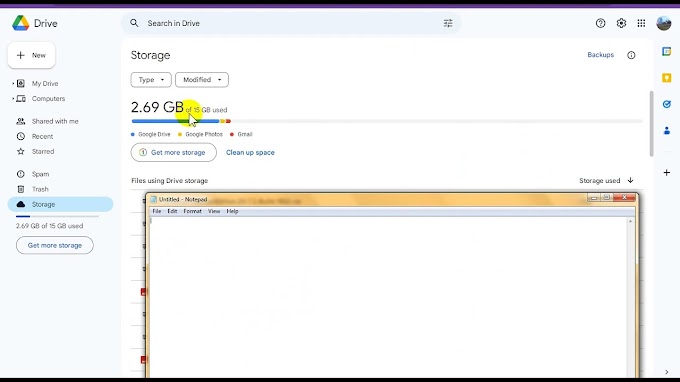The image size is (680, 382).
Task: Click the Storage used column header
Action: coord(599,180)
